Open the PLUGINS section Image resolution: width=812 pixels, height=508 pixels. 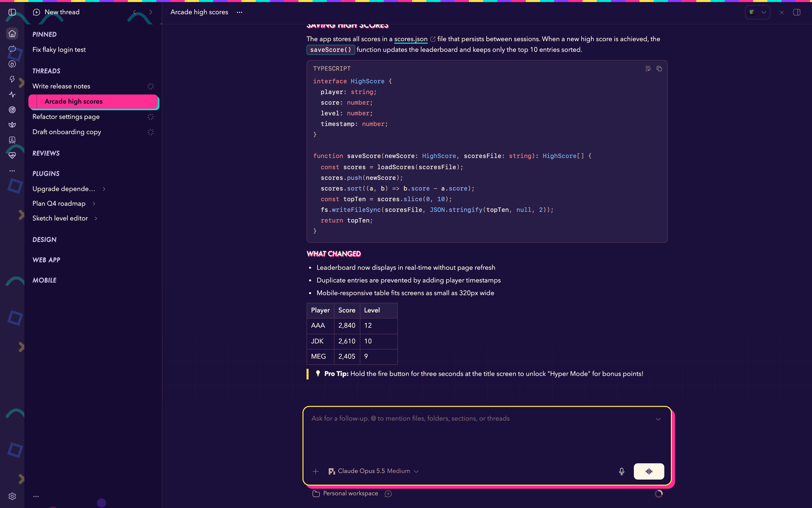click(x=46, y=174)
